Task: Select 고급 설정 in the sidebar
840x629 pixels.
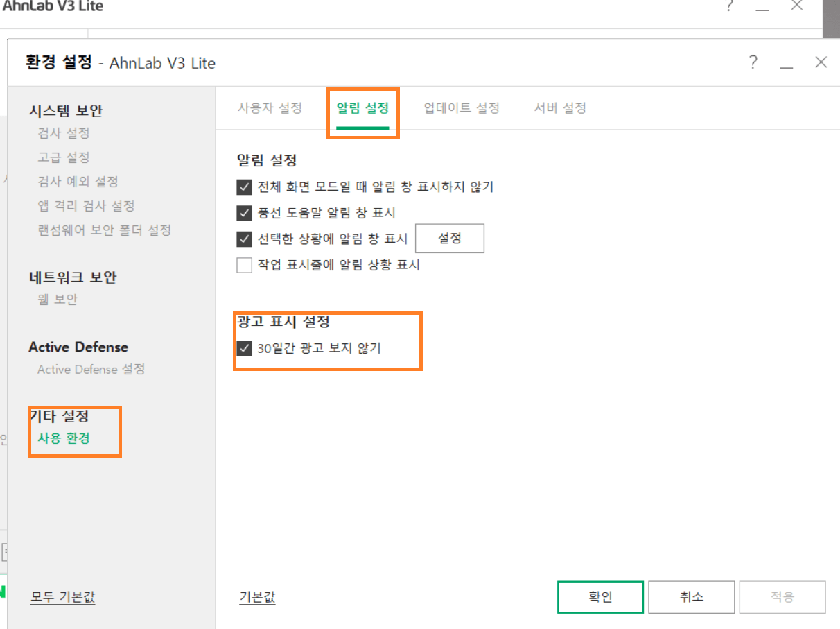Action: pos(64,157)
